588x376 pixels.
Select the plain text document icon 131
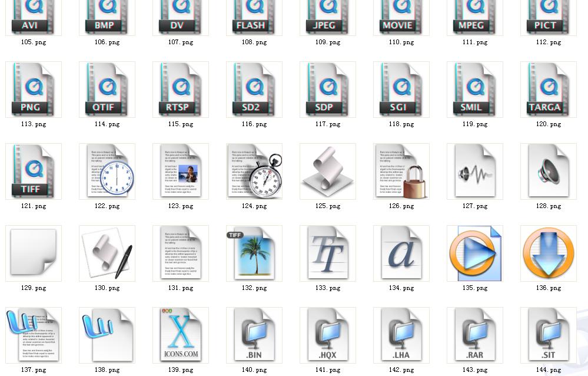point(180,253)
